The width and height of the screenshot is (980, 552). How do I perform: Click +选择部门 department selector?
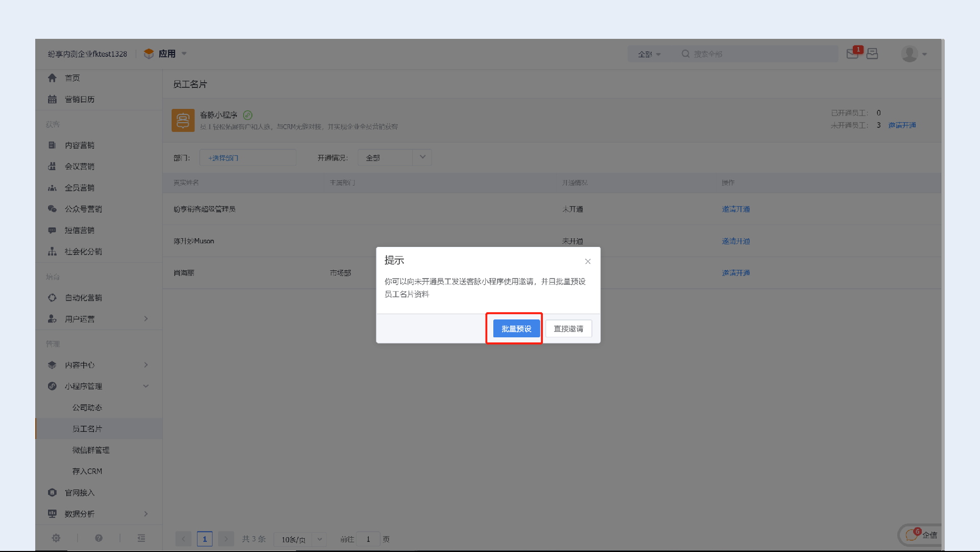[248, 157]
